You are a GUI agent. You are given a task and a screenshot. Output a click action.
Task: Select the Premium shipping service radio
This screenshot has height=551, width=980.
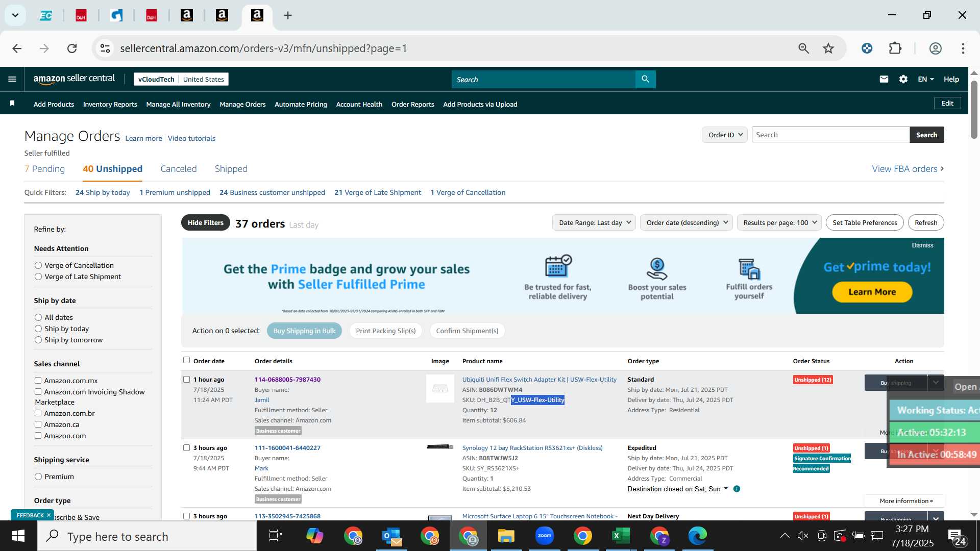point(38,477)
